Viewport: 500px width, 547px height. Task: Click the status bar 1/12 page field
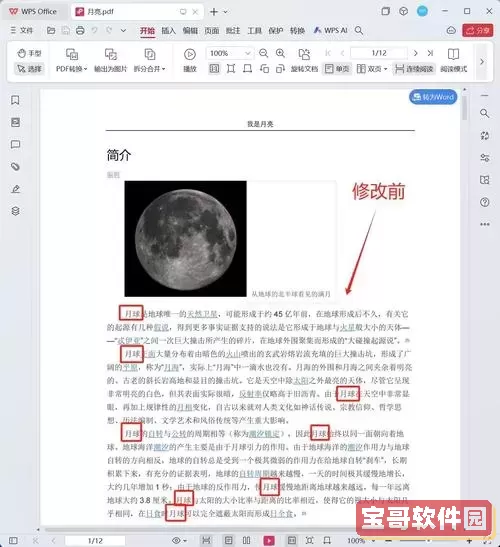pyautogui.click(x=95, y=541)
